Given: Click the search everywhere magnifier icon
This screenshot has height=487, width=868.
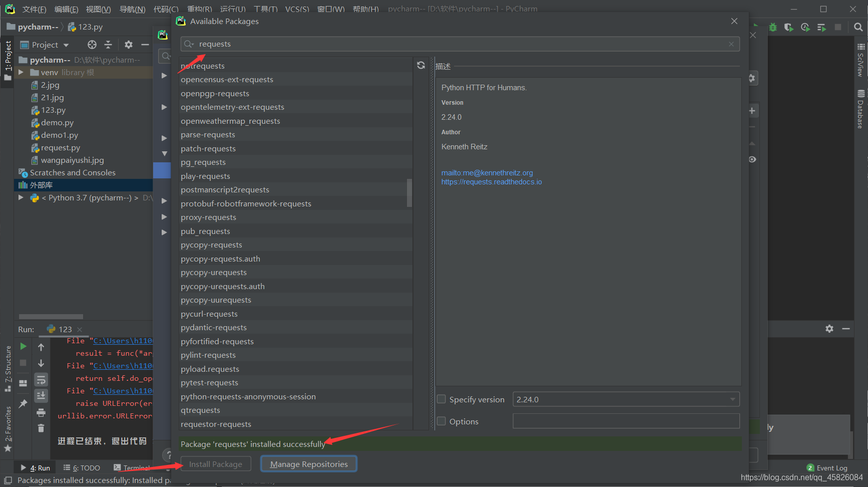Looking at the screenshot, I should [x=858, y=27].
